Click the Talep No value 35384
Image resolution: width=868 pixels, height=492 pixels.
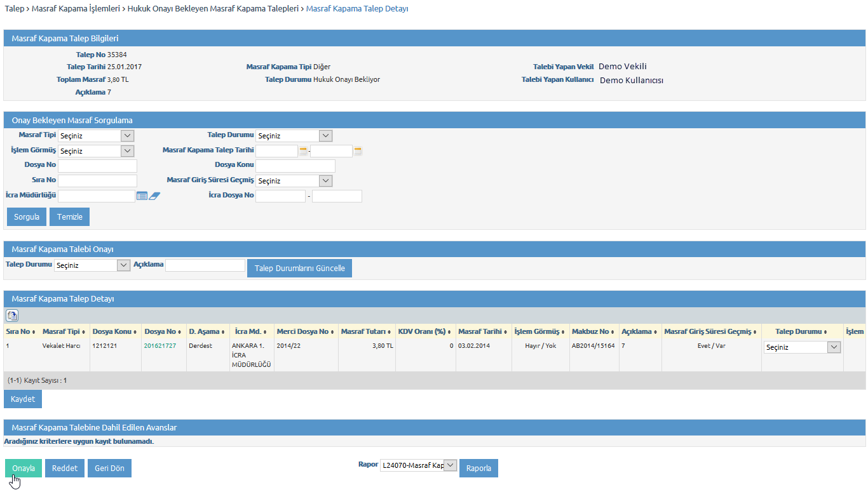(117, 55)
